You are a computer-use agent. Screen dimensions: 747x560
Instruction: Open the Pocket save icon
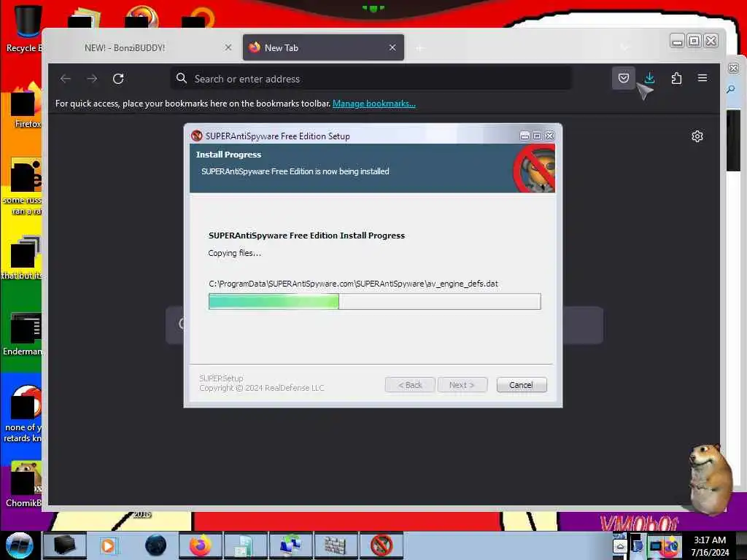[x=623, y=78]
